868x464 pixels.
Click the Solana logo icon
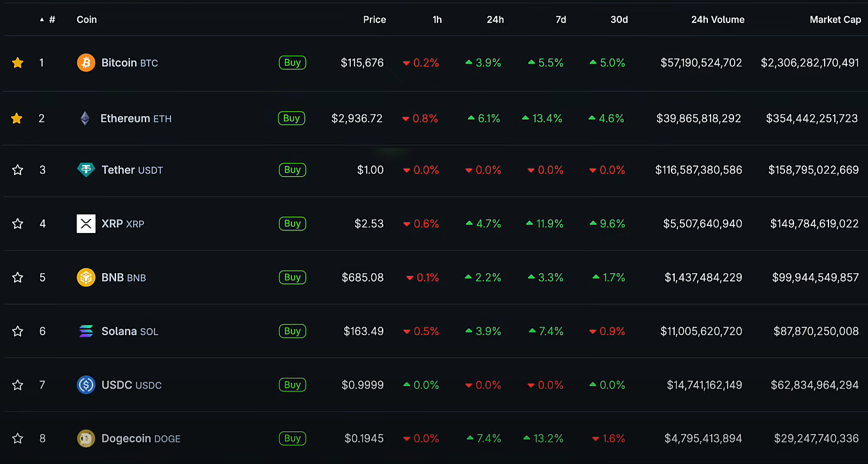86,331
